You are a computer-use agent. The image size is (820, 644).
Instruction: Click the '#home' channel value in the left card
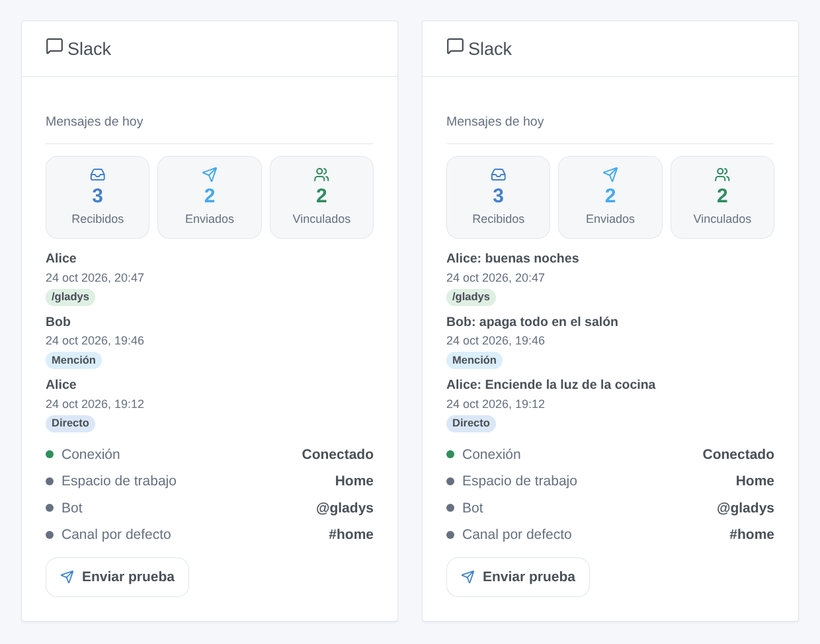point(351,534)
